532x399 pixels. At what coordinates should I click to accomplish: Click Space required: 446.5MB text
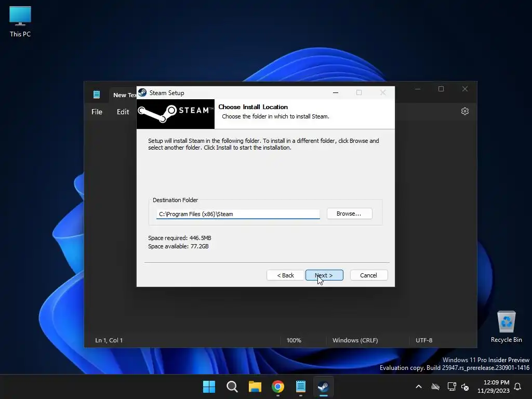tap(180, 238)
